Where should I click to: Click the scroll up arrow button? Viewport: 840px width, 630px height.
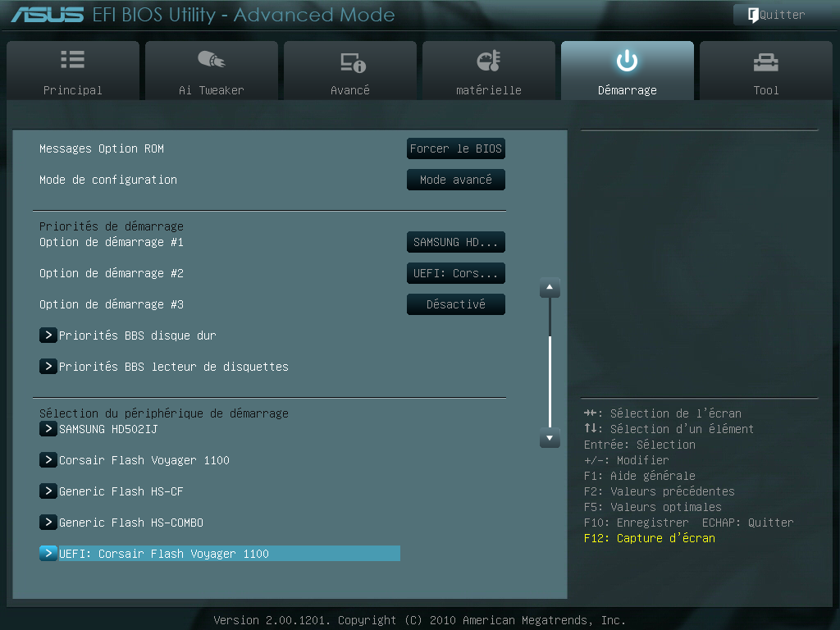[550, 288]
